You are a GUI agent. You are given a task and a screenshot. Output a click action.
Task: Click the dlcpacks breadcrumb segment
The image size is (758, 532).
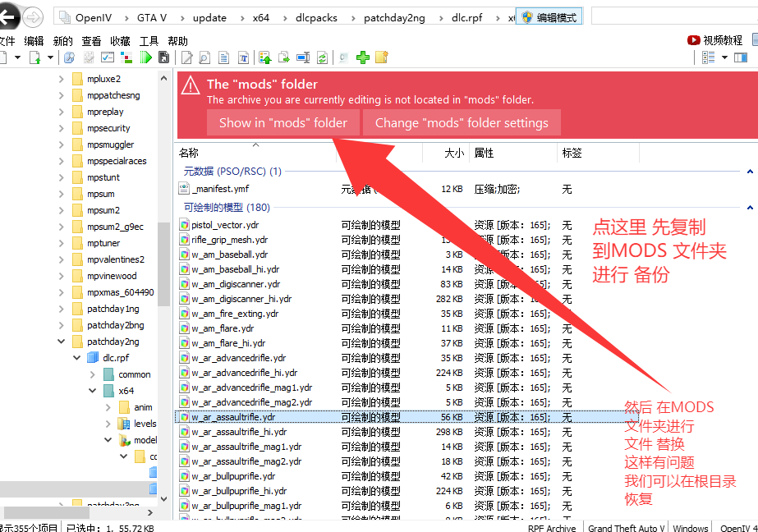coord(316,18)
